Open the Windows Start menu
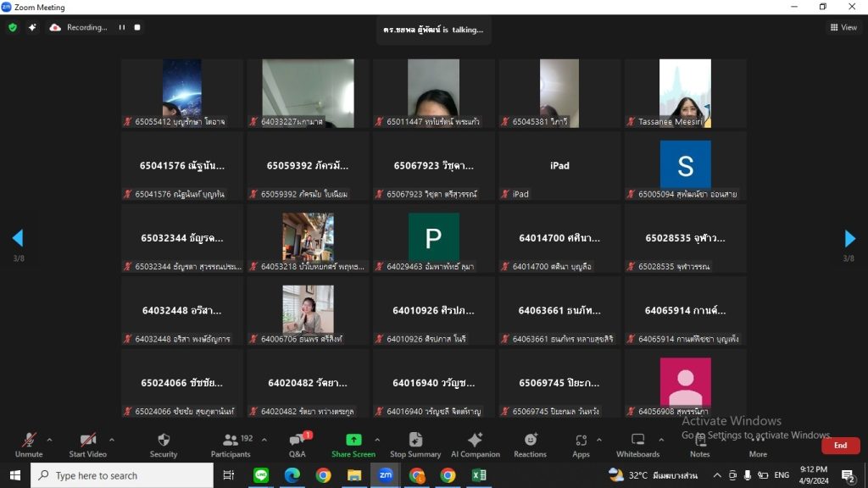The image size is (868, 488). [15, 475]
